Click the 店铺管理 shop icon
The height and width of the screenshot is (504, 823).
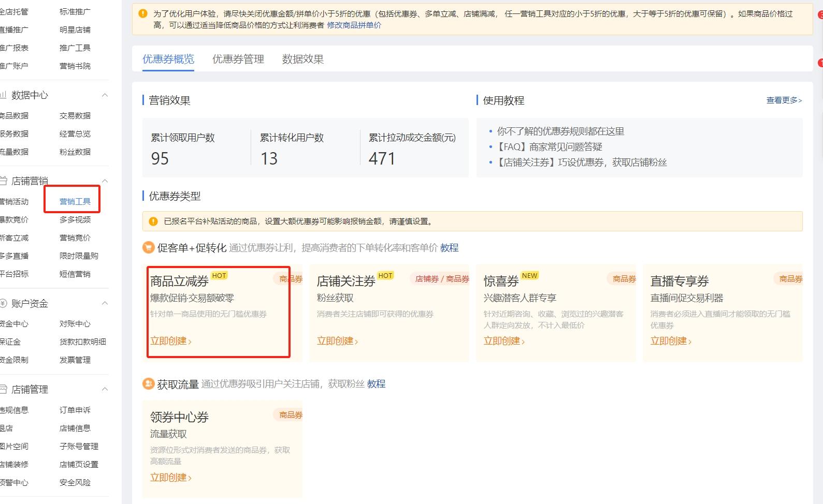(3, 389)
